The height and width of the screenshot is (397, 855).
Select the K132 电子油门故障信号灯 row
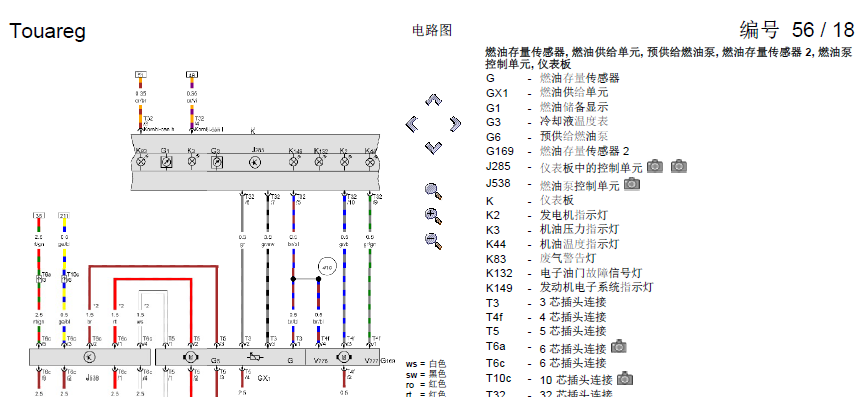[564, 273]
